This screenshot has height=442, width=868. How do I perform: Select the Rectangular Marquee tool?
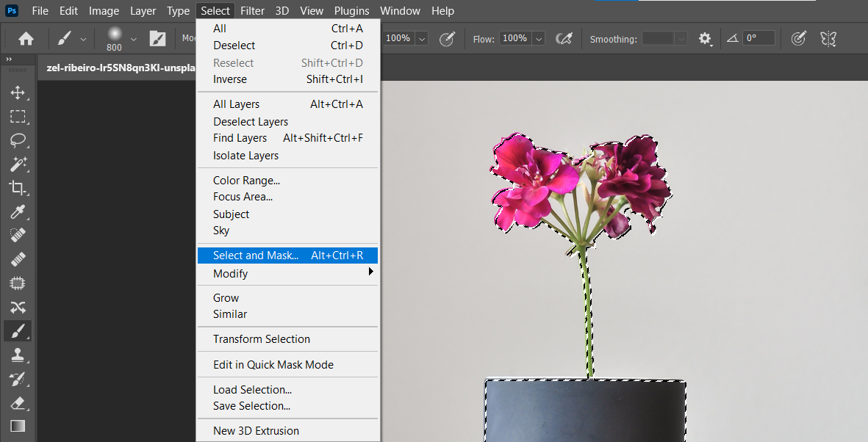[x=18, y=116]
